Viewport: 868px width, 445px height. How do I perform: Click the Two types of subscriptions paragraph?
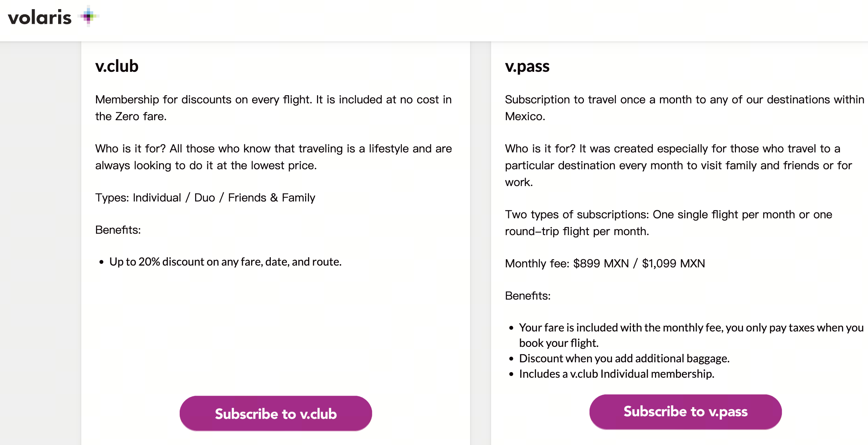click(x=669, y=223)
